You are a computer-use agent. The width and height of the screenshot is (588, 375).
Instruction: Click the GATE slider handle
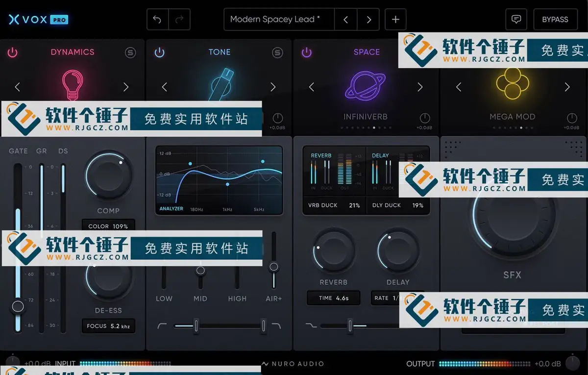(18, 307)
